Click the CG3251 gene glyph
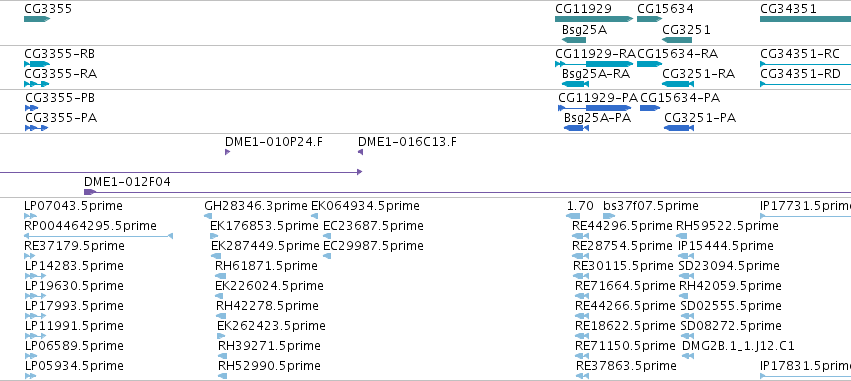This screenshot has width=851, height=381. [x=677, y=40]
